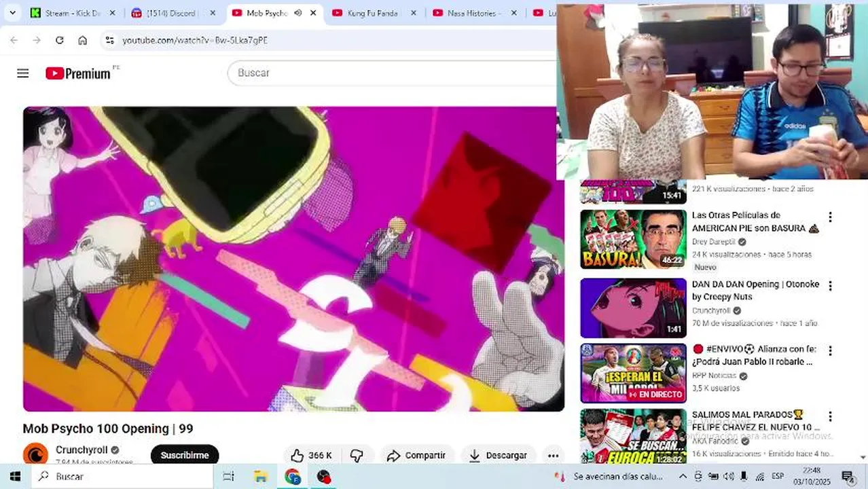The height and width of the screenshot is (489, 868).
Task: Click the '366 K' like count
Action: (x=320, y=456)
